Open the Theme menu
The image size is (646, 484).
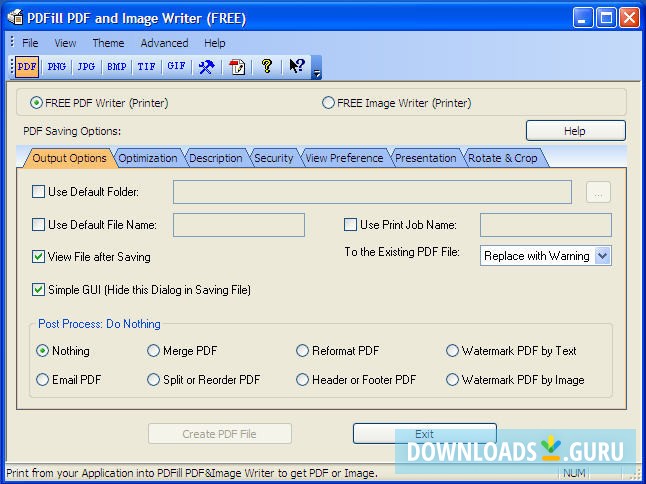(108, 43)
